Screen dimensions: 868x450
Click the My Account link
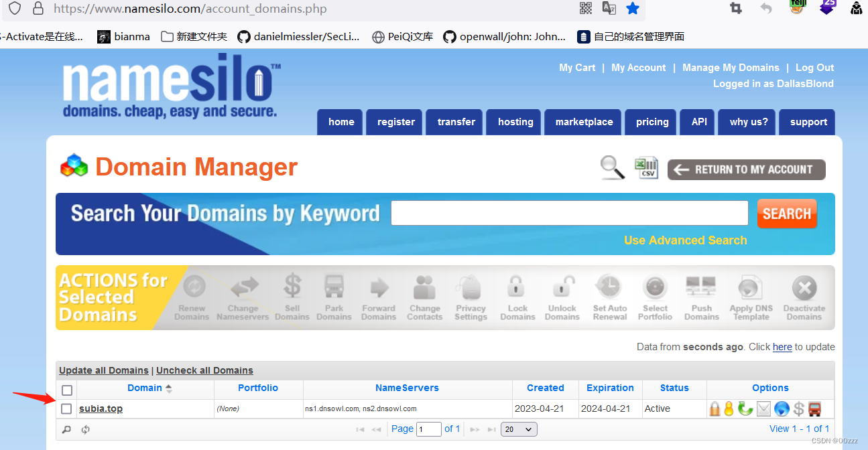pos(639,68)
